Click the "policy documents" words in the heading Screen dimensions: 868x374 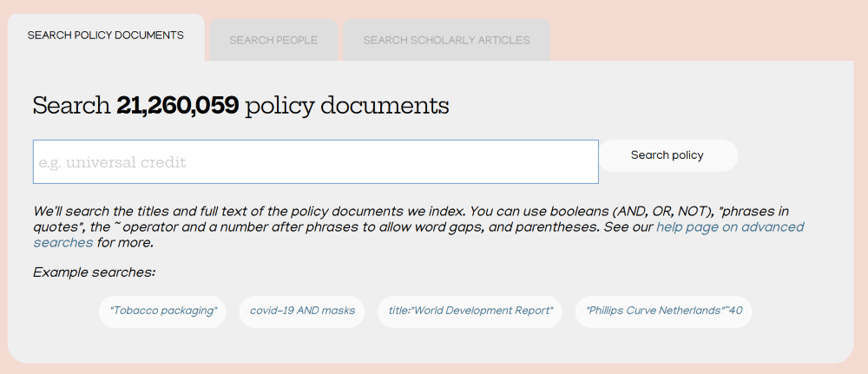tap(347, 106)
